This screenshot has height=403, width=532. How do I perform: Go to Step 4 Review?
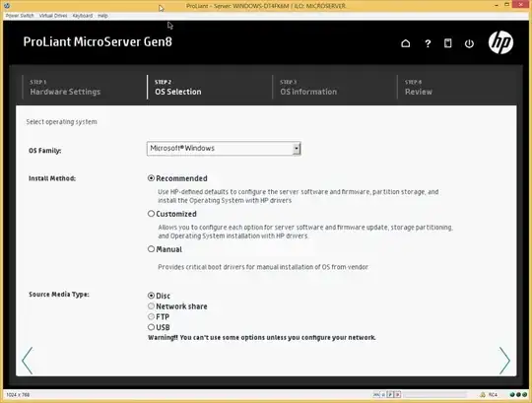pyautogui.click(x=419, y=88)
